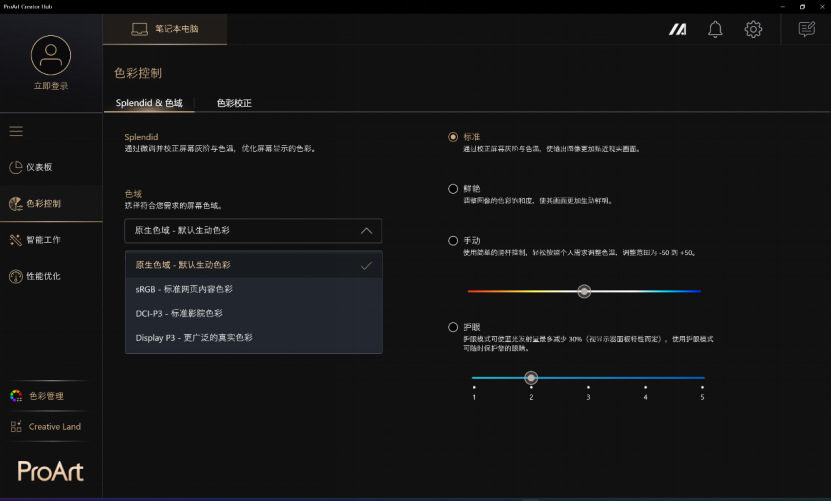
Task: Open the notifications bell icon
Action: coord(715,29)
